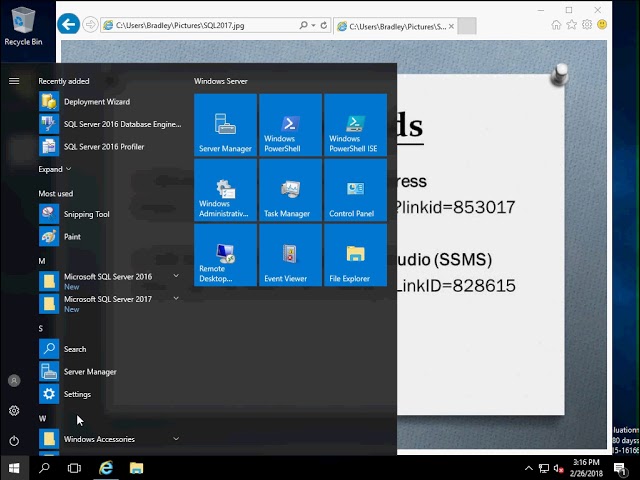Open Windows PowerShell ISE tile
640x480 pixels.
356,125
